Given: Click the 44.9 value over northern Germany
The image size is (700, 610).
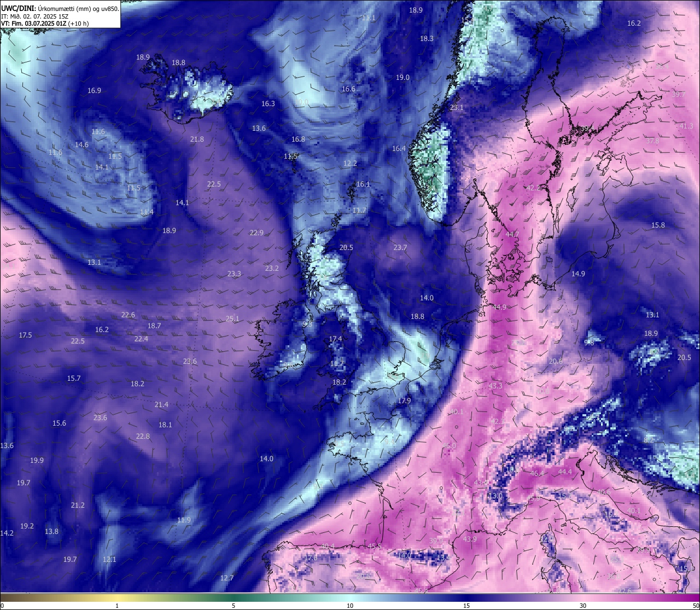Looking at the screenshot, I should pyautogui.click(x=499, y=307).
